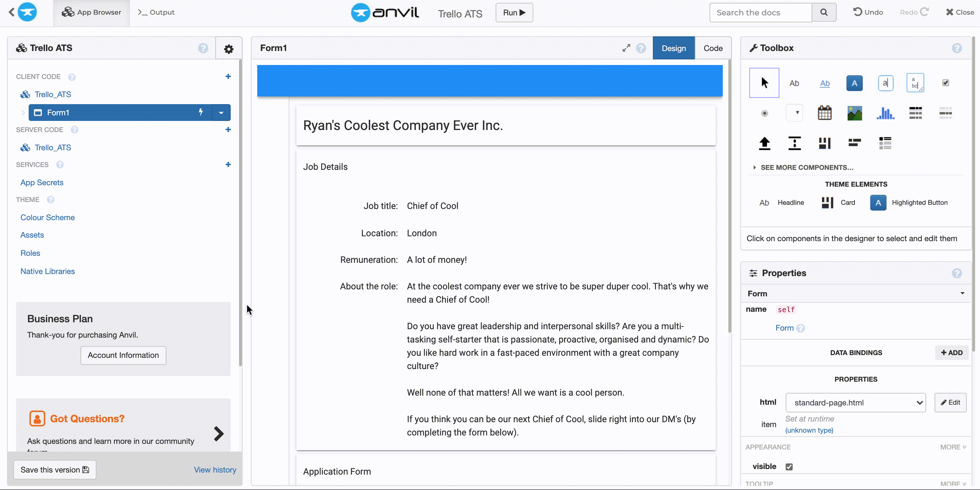This screenshot has height=490, width=980.
Task: Click Save this version button
Action: [55, 469]
